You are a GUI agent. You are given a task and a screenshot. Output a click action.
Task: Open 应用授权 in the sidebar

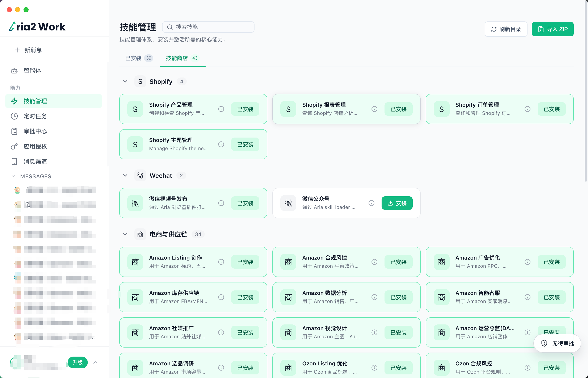pos(54,146)
